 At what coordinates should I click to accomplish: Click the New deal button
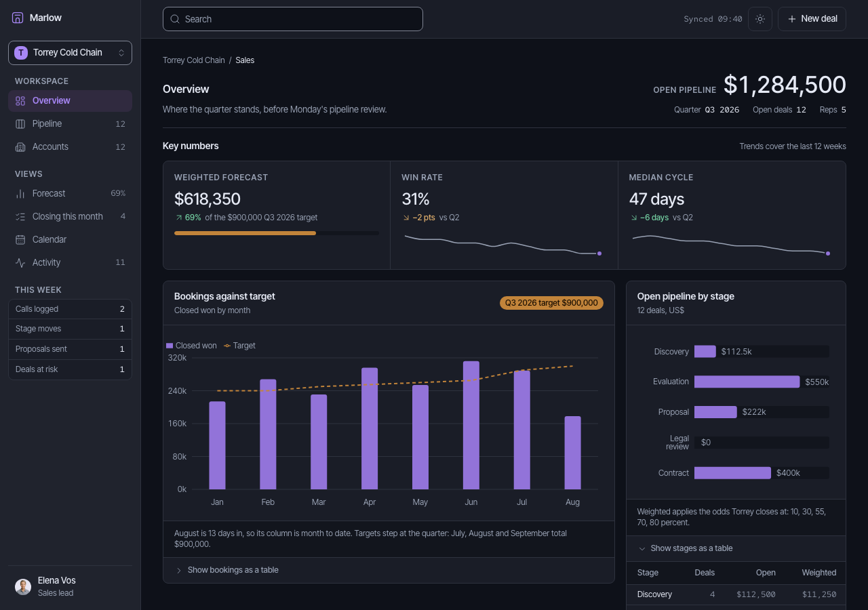pos(812,19)
